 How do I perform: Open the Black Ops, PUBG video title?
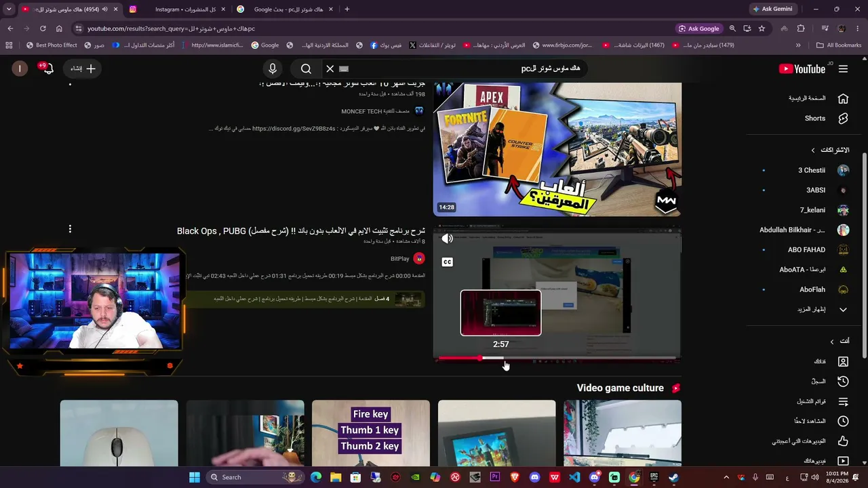[x=301, y=231]
